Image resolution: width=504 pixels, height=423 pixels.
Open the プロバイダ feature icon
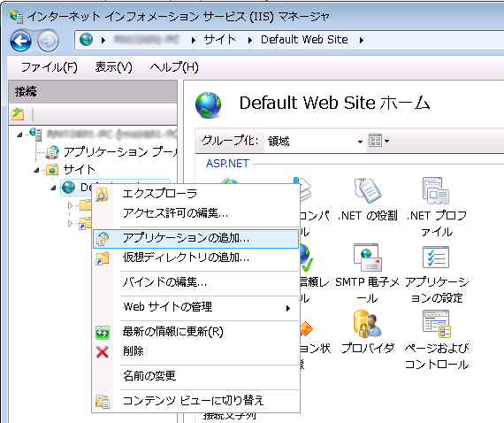click(368, 324)
